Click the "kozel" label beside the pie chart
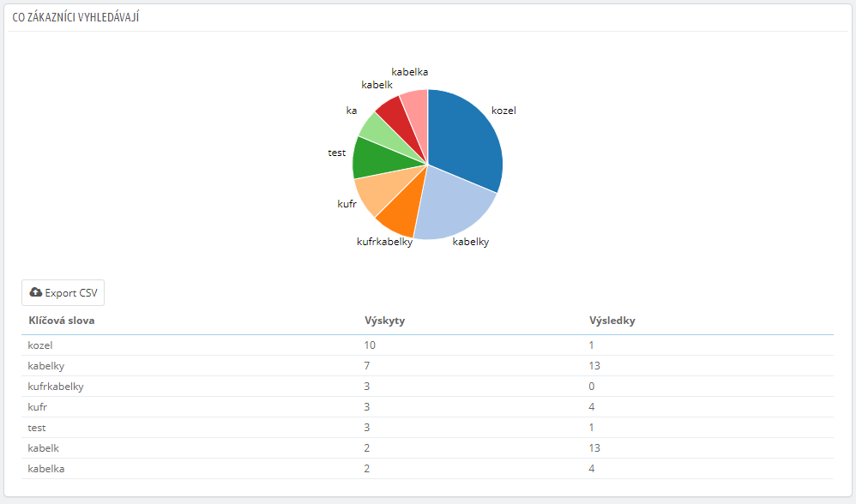The height and width of the screenshot is (504, 856). click(503, 111)
